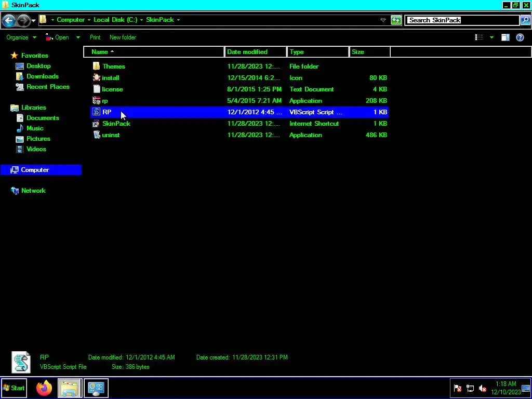Select Network in navigation pane
Viewport: 532px width, 399px height.
pyautogui.click(x=33, y=190)
